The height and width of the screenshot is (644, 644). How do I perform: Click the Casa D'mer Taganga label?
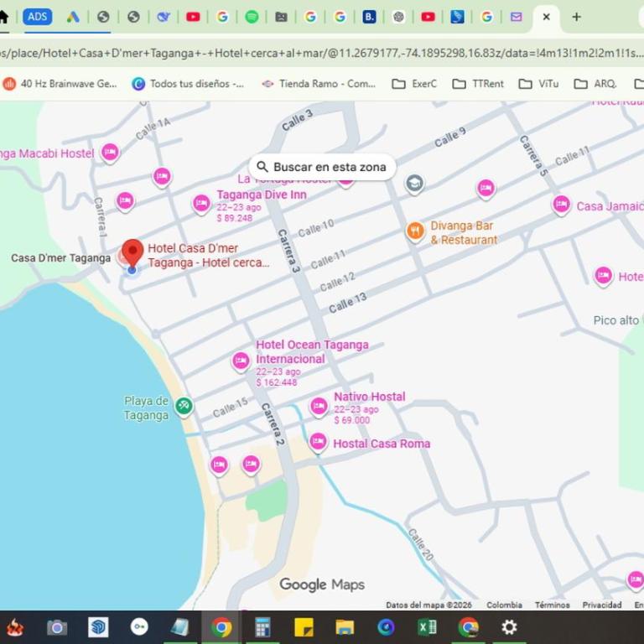60,258
